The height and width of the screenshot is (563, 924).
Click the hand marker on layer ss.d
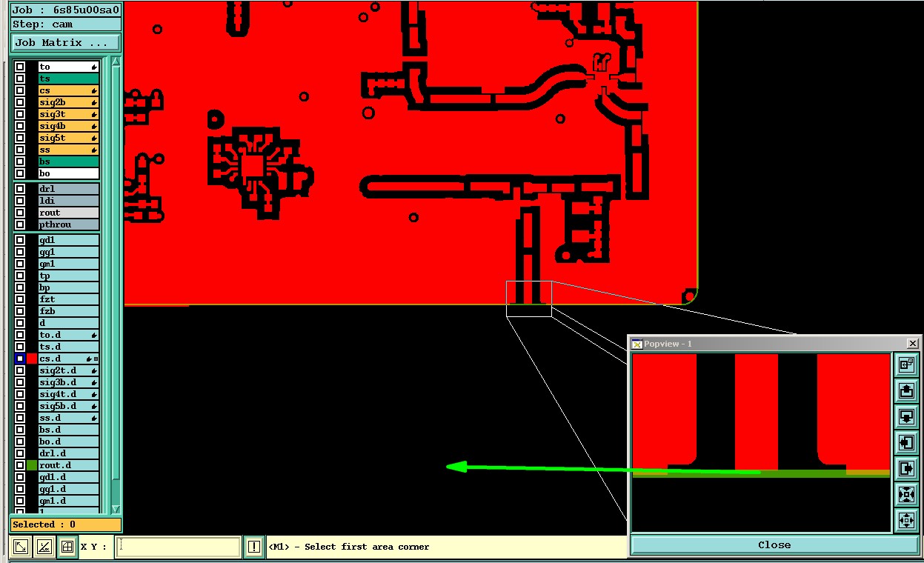click(x=94, y=419)
